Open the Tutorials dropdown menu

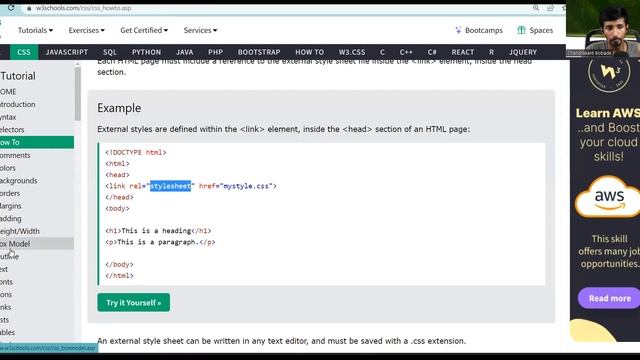coord(35,30)
